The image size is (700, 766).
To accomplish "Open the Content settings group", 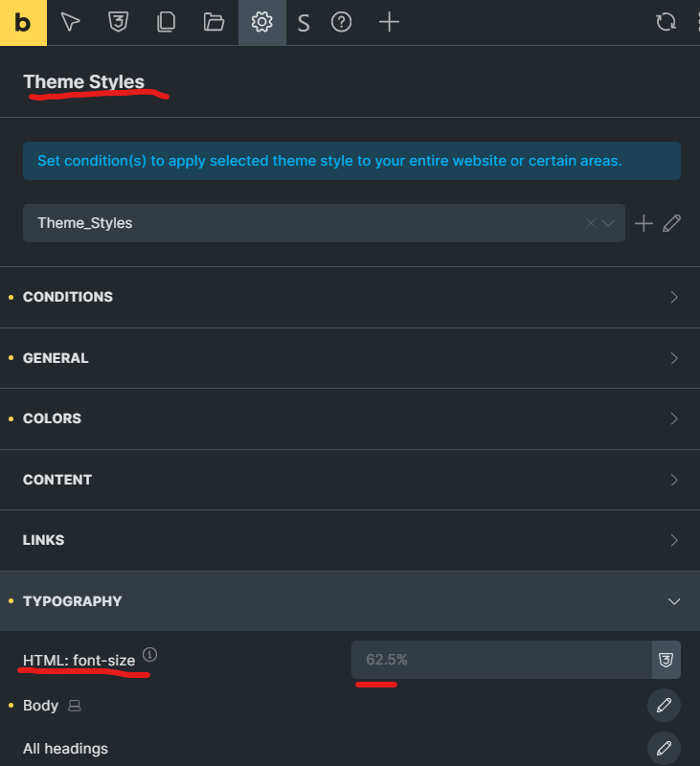I will [350, 480].
